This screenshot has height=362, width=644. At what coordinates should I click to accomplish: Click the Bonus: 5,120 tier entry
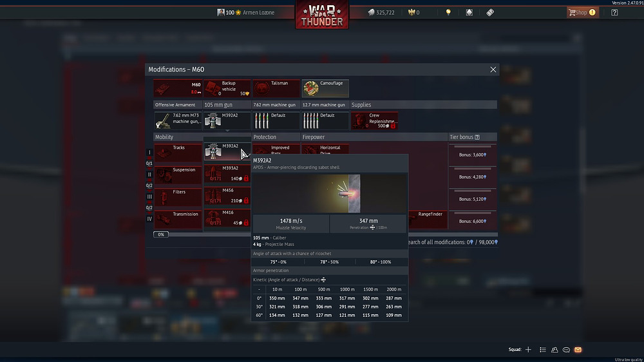472,199
